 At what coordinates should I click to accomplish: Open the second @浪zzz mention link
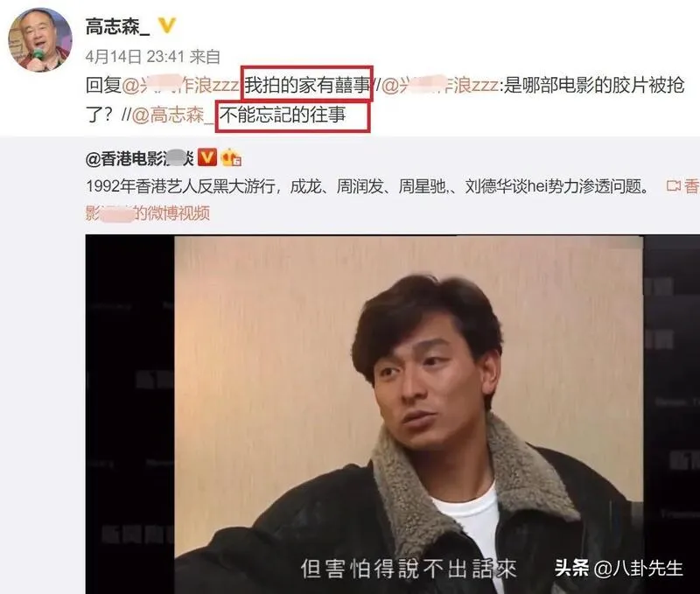pos(440,85)
